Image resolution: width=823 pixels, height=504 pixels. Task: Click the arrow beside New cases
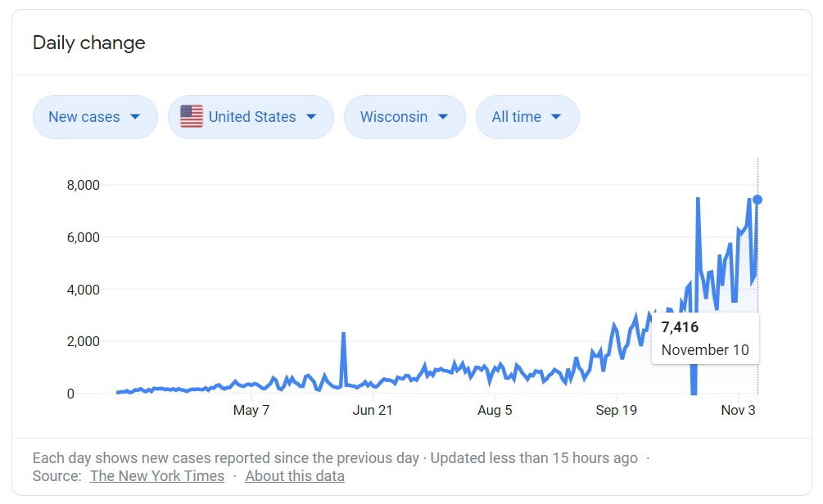point(135,117)
